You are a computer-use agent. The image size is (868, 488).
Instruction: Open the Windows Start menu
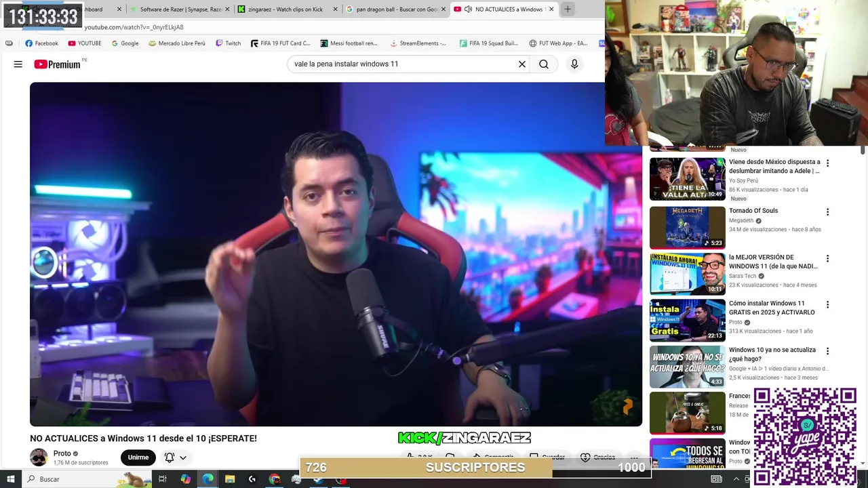tap(10, 479)
